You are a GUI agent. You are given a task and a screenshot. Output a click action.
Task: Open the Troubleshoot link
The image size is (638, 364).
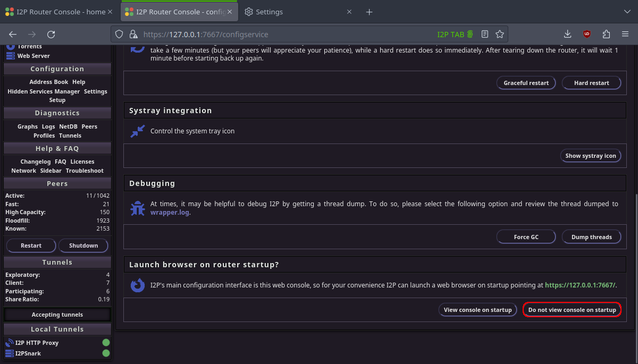tap(85, 171)
